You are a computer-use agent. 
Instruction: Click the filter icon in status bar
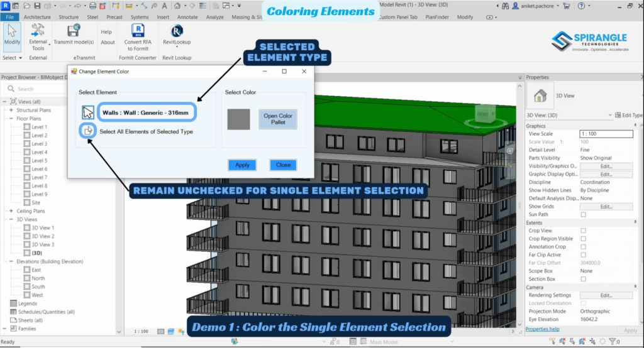(x=613, y=341)
